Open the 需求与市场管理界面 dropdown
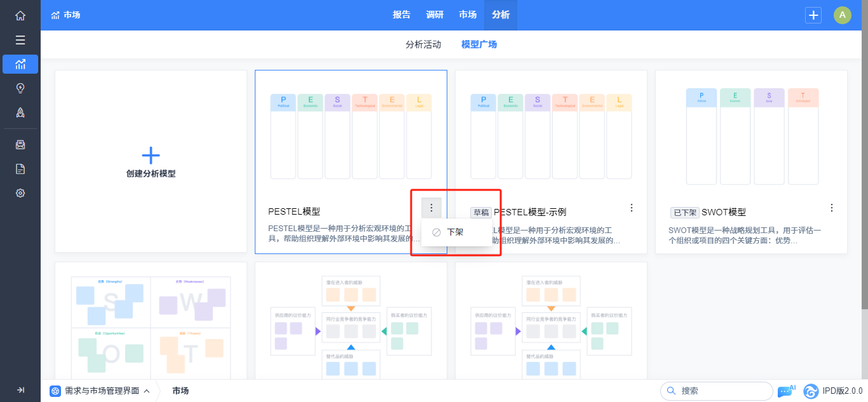 [x=100, y=391]
